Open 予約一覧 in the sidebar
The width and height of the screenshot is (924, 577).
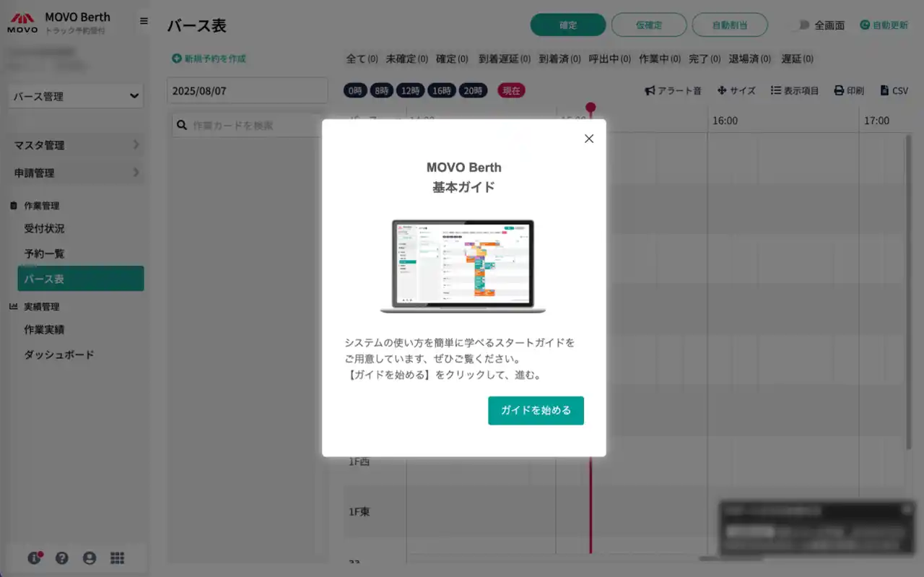(x=44, y=253)
